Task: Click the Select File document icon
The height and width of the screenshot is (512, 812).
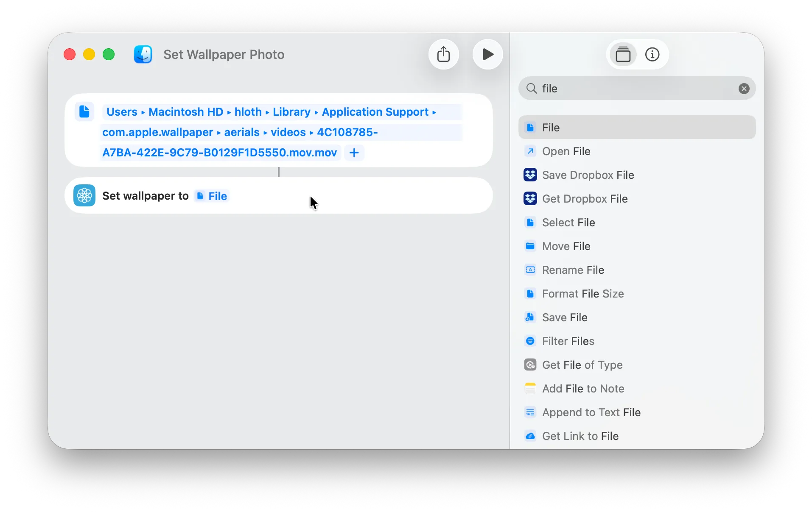Action: coord(530,223)
